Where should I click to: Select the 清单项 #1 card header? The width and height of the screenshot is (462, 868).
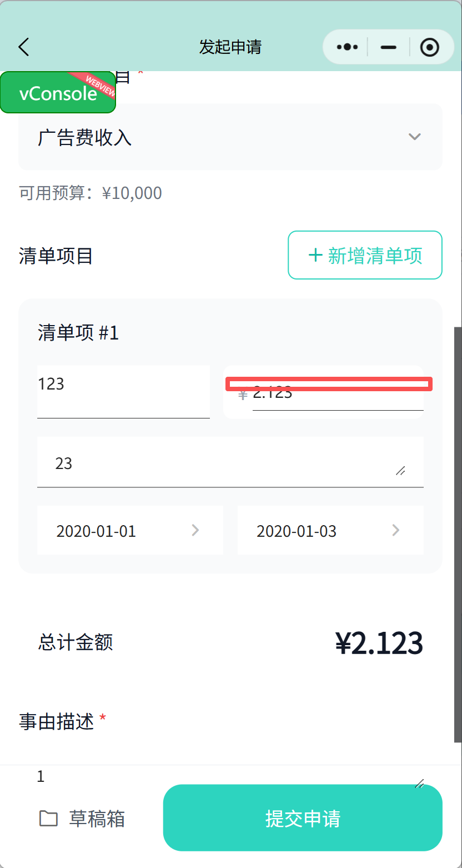(78, 333)
